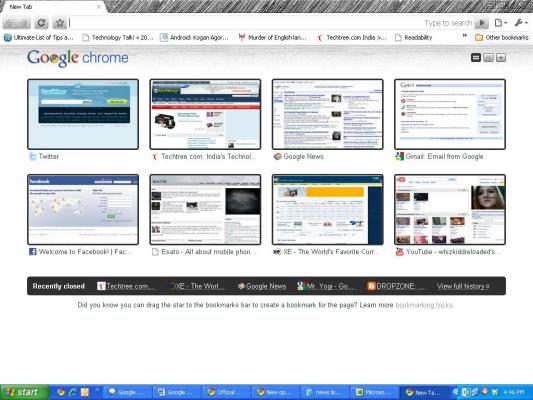
Task: Click 'XE - The World's Favorite Curr...' title
Action: (331, 251)
